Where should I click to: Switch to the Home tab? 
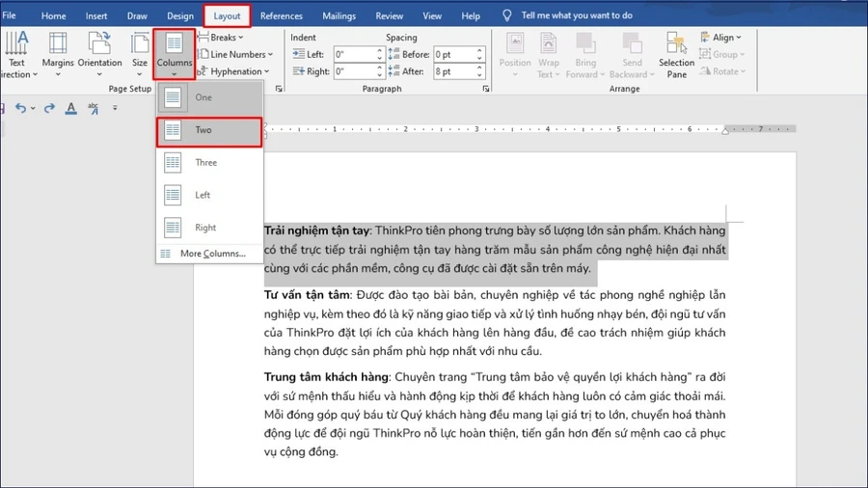click(x=53, y=15)
